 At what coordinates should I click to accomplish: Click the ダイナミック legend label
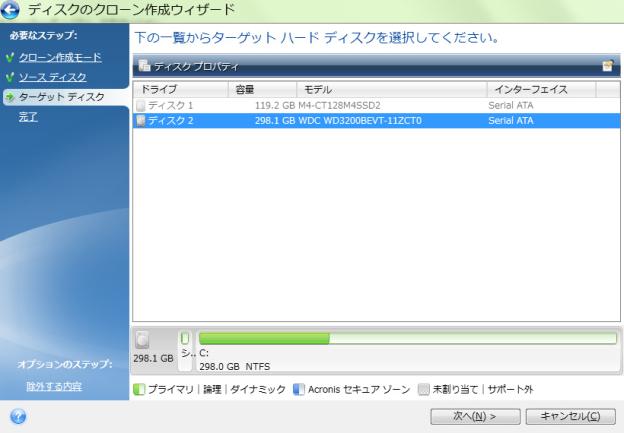click(x=258, y=389)
